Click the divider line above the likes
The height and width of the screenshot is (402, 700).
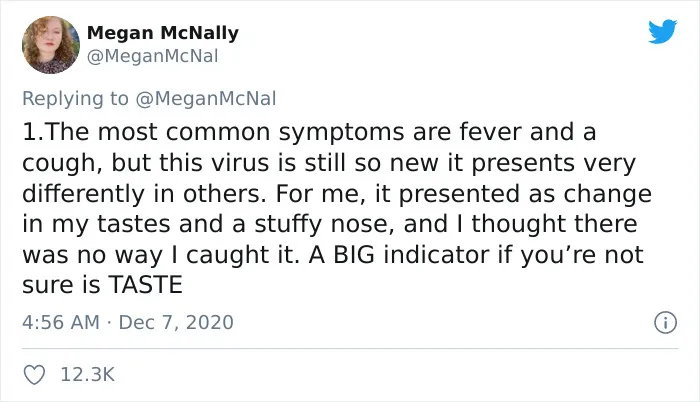pyautogui.click(x=350, y=348)
